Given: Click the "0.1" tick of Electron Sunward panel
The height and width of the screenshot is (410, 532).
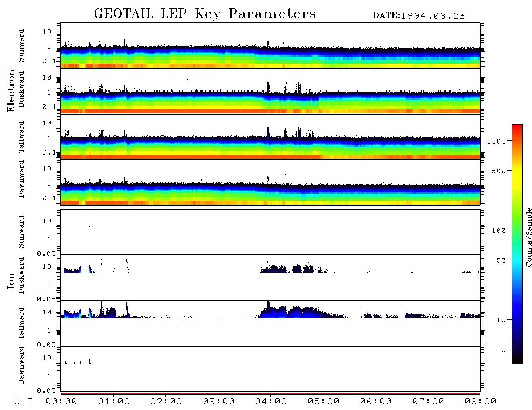Looking at the screenshot, I should [48, 61].
